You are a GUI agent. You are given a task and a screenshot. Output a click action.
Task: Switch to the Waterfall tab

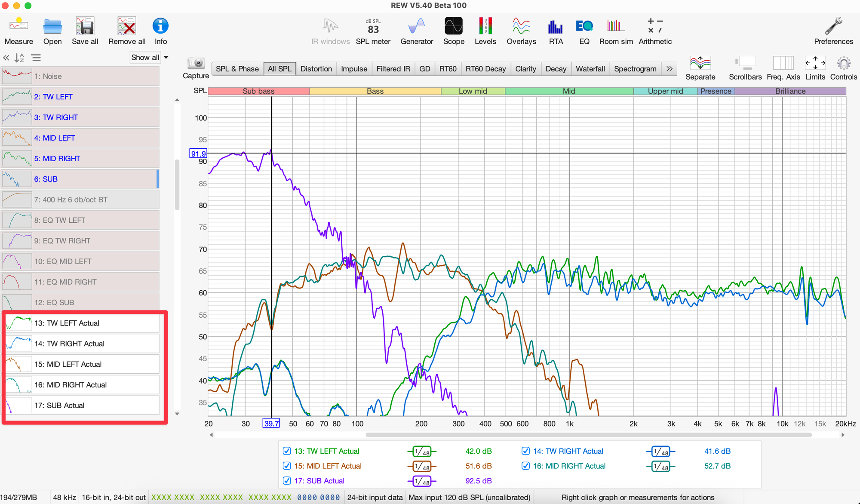[590, 69]
